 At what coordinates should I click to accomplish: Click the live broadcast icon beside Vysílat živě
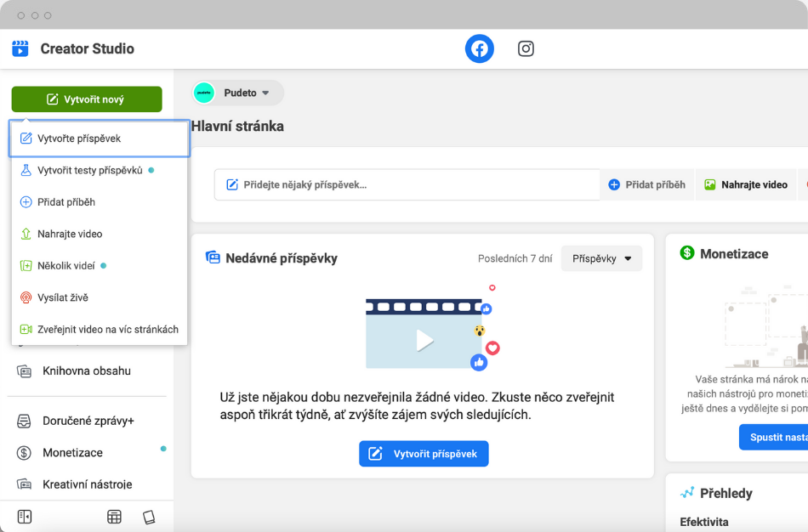(26, 297)
